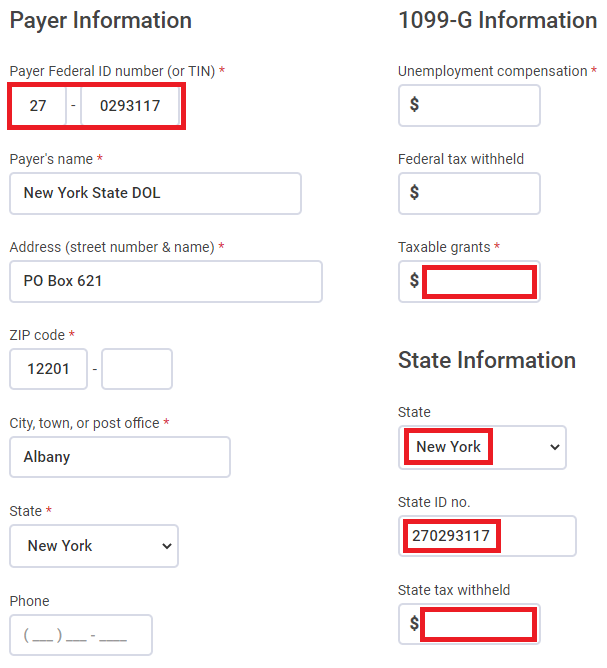Focus the State tax withheld amount field
Image resolution: width=607 pixels, height=668 pixels.
coord(479,624)
